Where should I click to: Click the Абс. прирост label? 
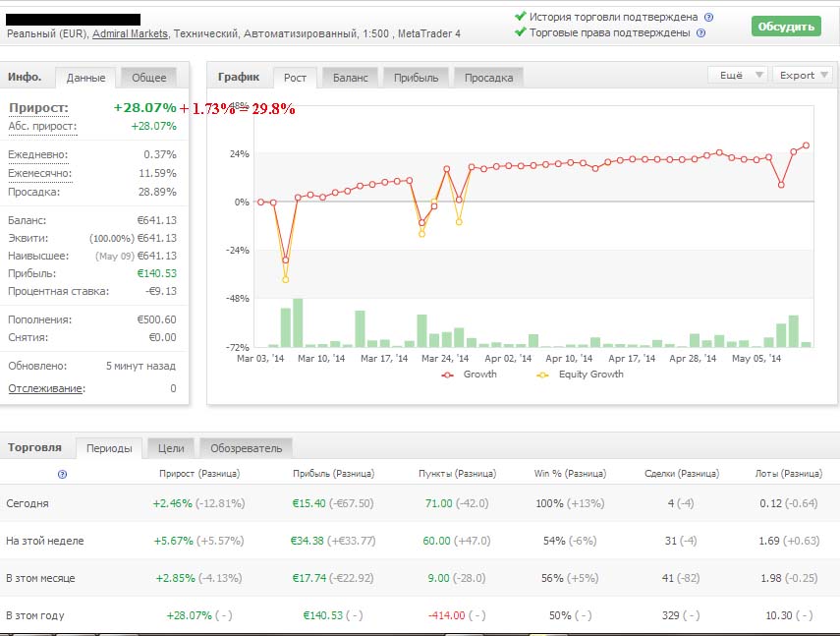click(42, 127)
